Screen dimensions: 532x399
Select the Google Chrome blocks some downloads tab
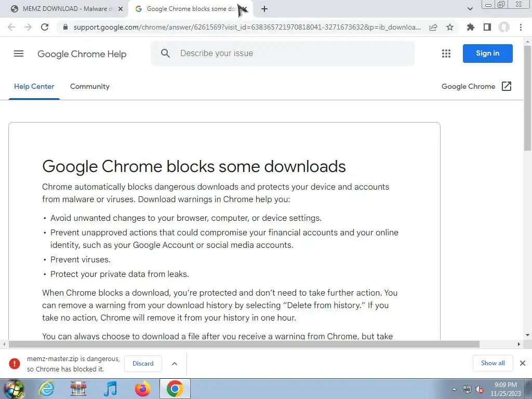190,9
